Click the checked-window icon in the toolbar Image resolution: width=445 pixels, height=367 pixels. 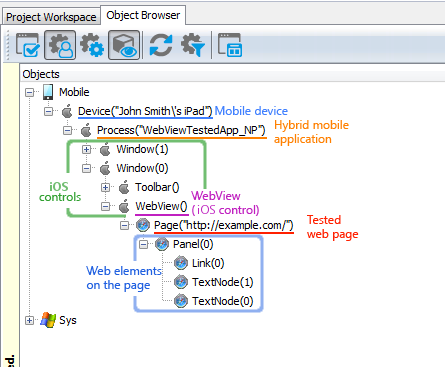(x=27, y=45)
